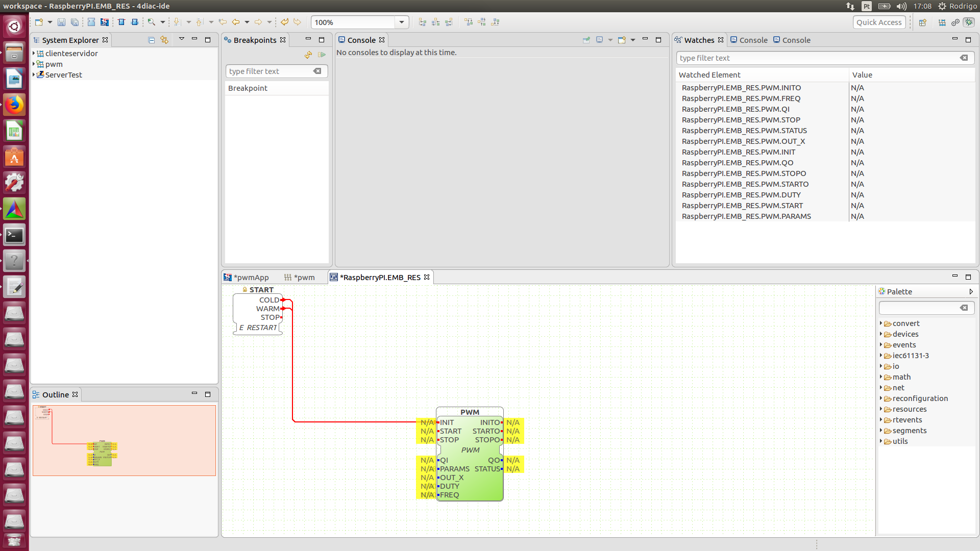Open the New wizard dropdown arrow

50,22
